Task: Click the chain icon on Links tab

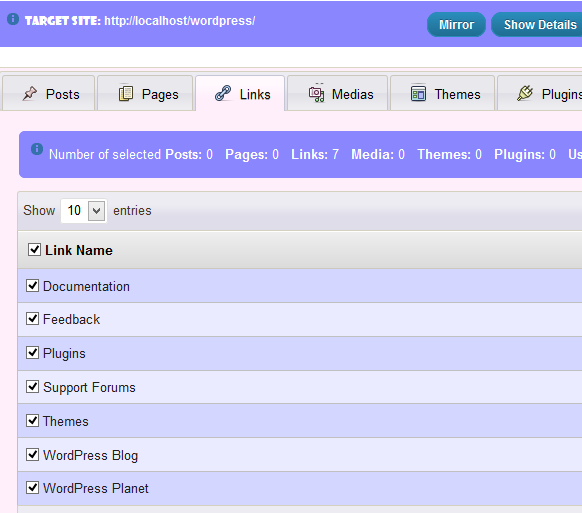Action: click(x=223, y=93)
